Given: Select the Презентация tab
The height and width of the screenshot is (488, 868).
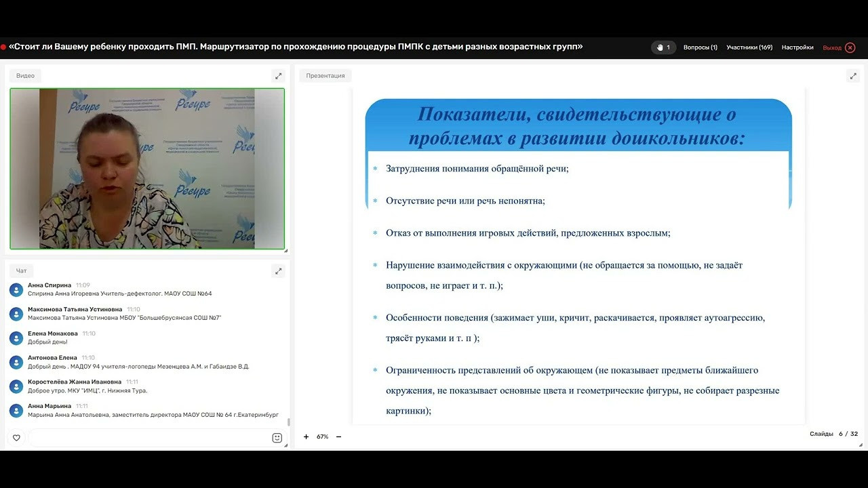Looking at the screenshot, I should (x=325, y=75).
